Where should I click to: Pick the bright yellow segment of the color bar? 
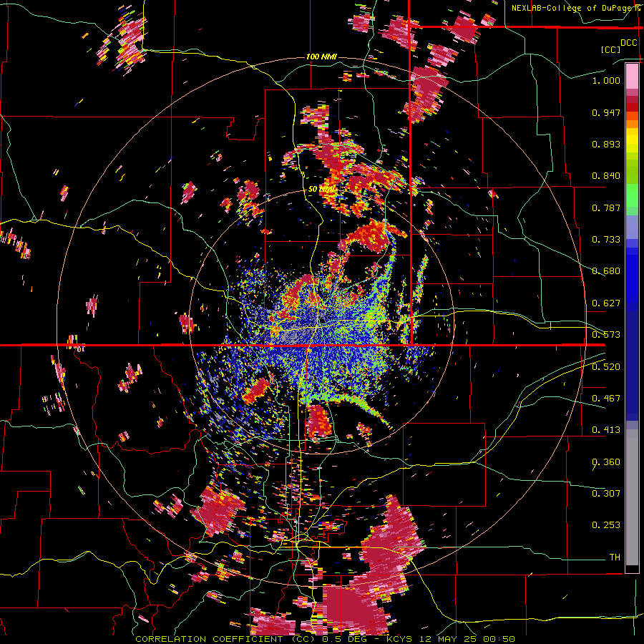(x=632, y=140)
